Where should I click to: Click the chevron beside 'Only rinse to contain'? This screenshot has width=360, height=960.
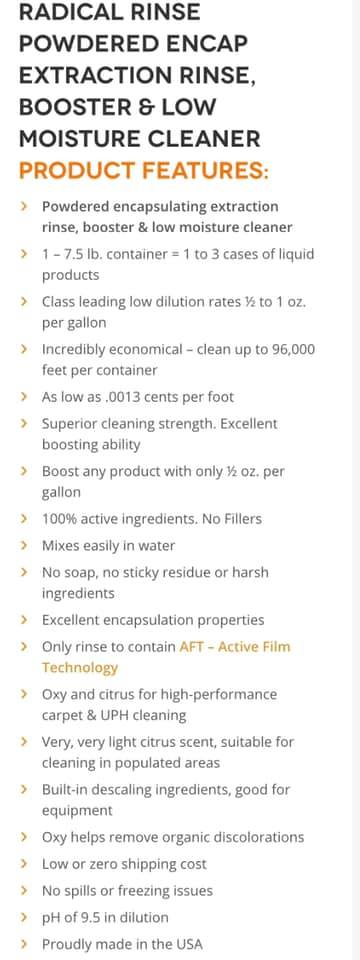click(x=24, y=647)
